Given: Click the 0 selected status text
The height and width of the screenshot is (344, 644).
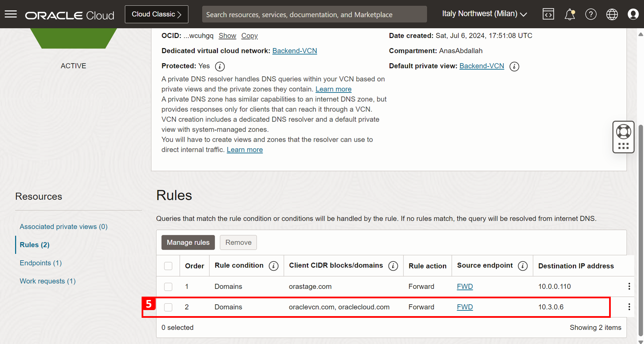Looking at the screenshot, I should click(177, 327).
